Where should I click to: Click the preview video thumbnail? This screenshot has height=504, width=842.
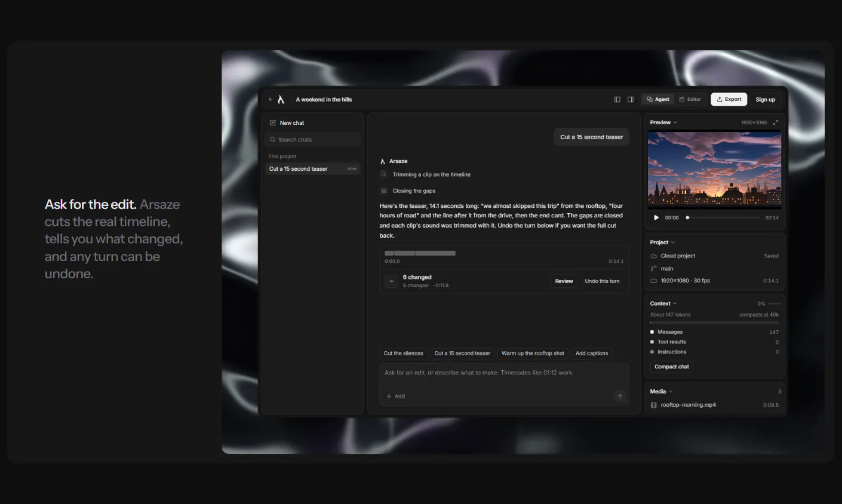[x=714, y=169]
